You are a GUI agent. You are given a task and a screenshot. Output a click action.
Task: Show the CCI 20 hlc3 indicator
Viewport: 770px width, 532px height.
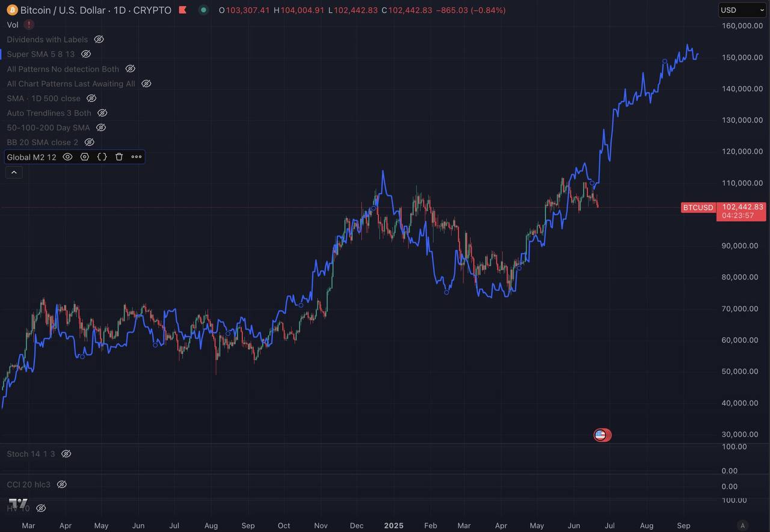pyautogui.click(x=61, y=485)
